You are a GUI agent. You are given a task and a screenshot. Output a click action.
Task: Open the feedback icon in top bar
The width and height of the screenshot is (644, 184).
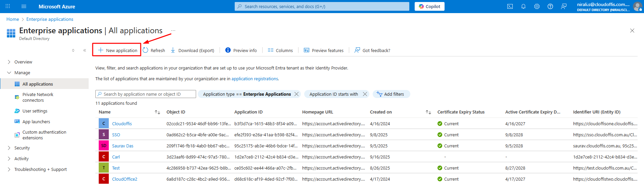coord(564,6)
